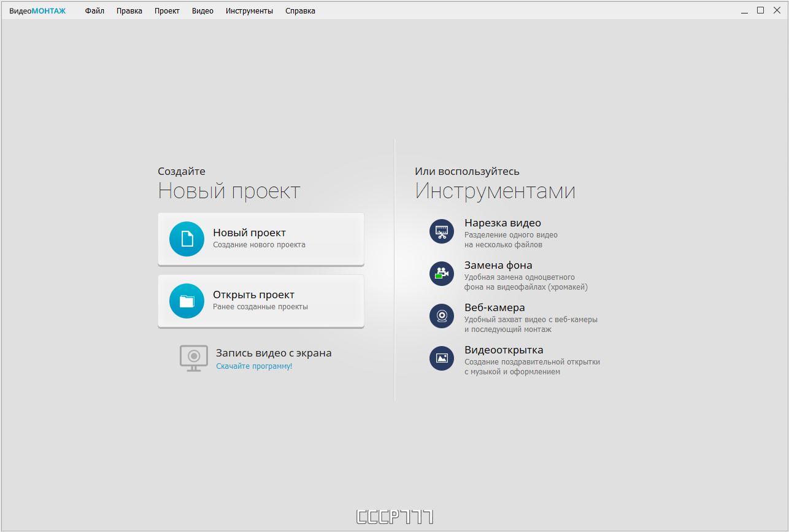Open the Инструменты menu

pos(249,11)
